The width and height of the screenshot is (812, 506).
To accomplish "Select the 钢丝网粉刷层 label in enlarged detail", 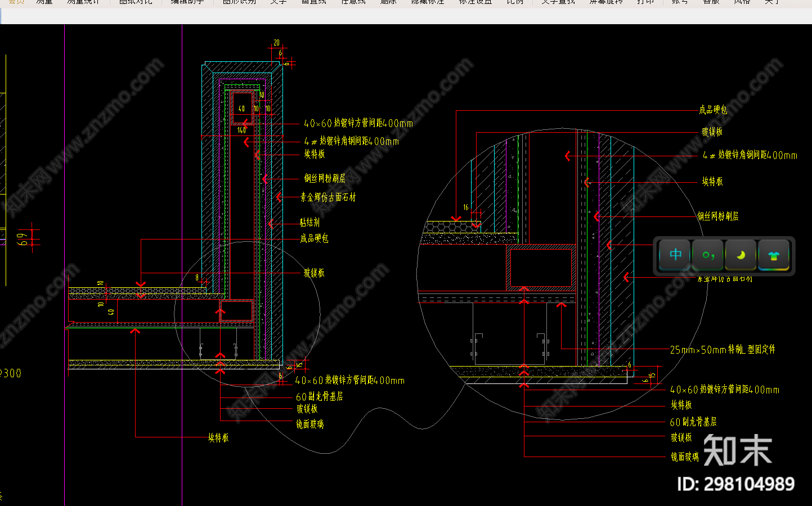I will coord(718,216).
